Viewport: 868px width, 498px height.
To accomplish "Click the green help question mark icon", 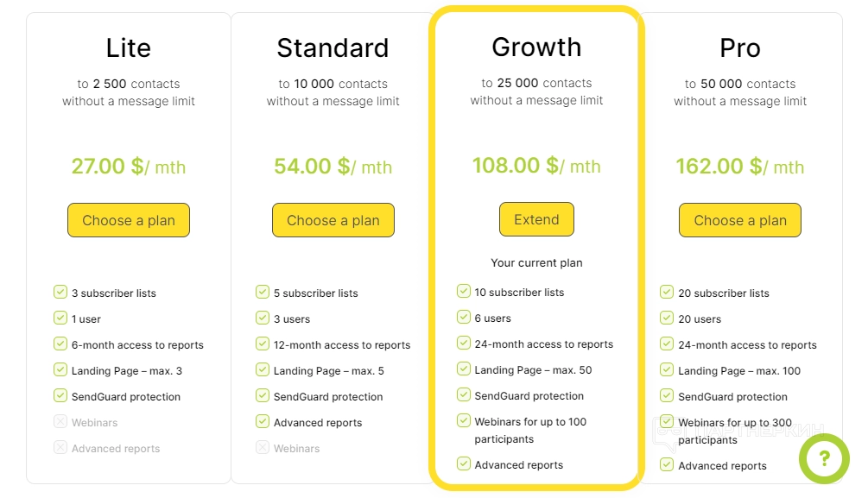I will pos(824,458).
